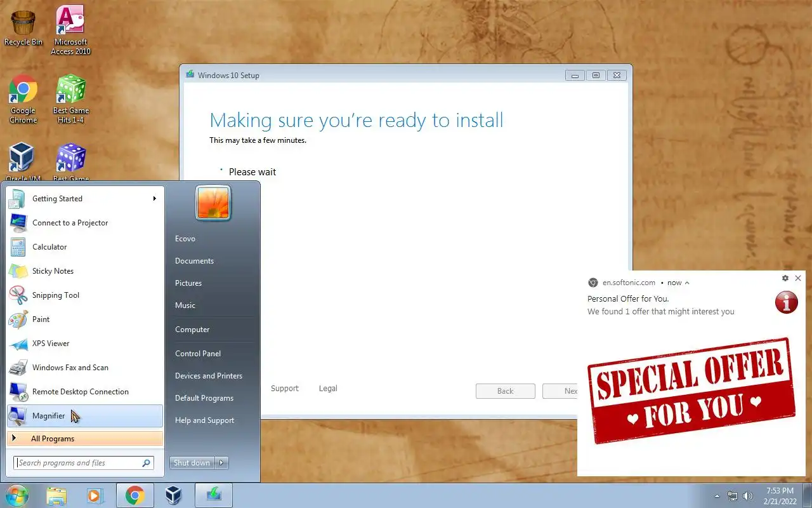
Task: Click the Connect to a Projector icon
Action: point(17,223)
